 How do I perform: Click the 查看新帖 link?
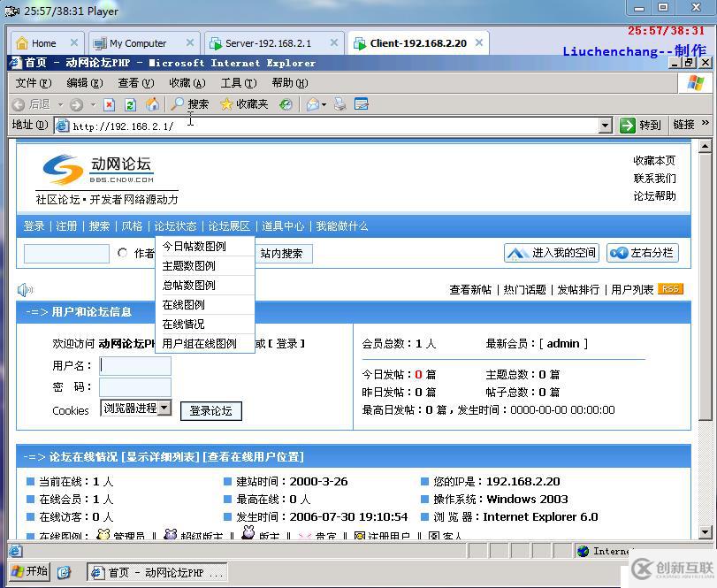tap(470, 289)
